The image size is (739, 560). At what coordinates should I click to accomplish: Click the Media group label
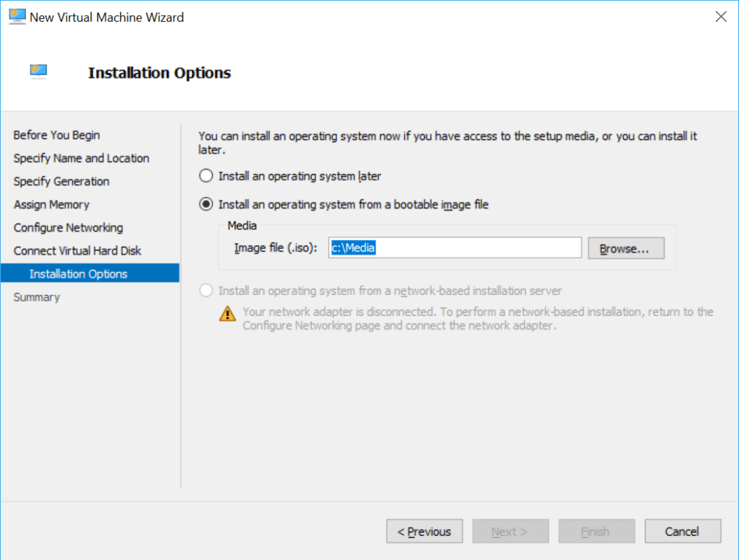coord(242,225)
